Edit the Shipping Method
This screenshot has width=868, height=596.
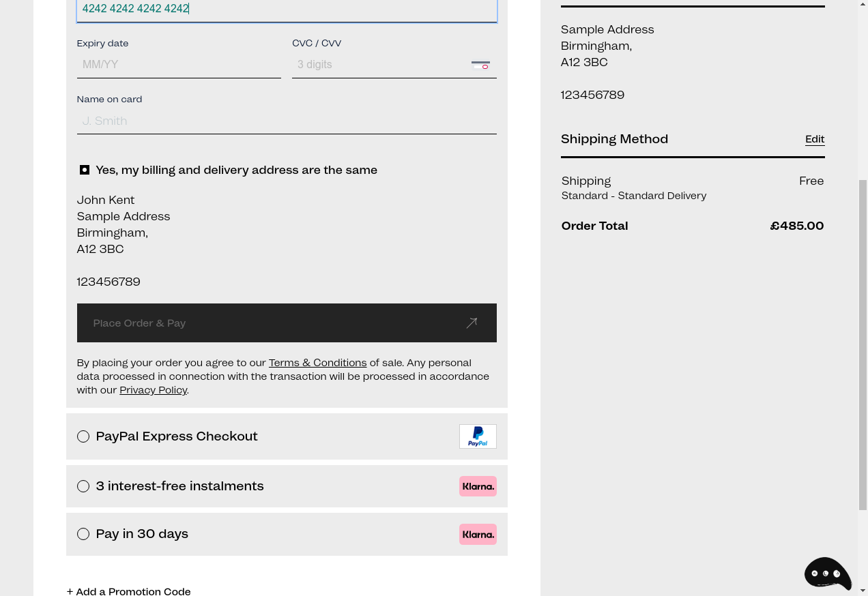[x=815, y=139]
